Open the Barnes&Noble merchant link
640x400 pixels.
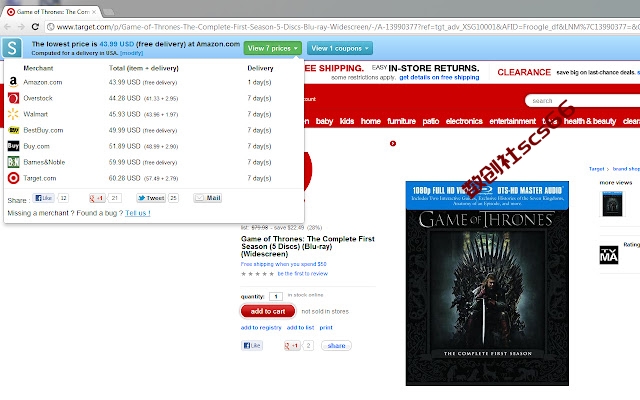coord(44,162)
